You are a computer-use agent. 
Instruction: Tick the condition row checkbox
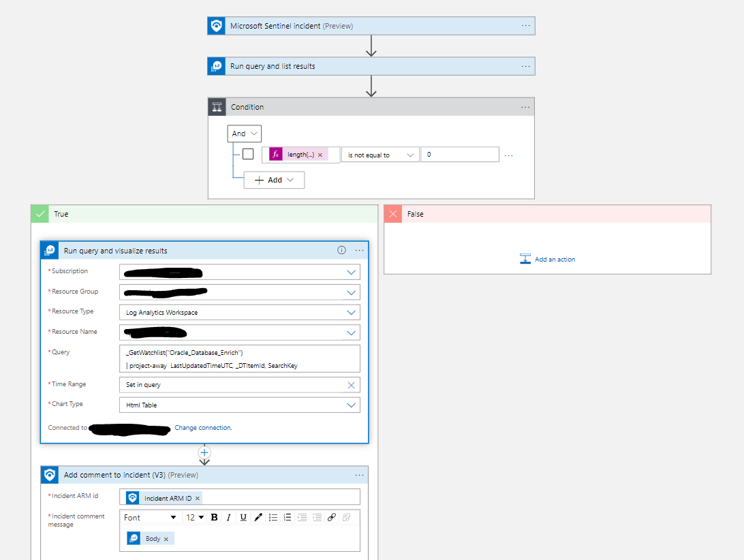pyautogui.click(x=248, y=154)
